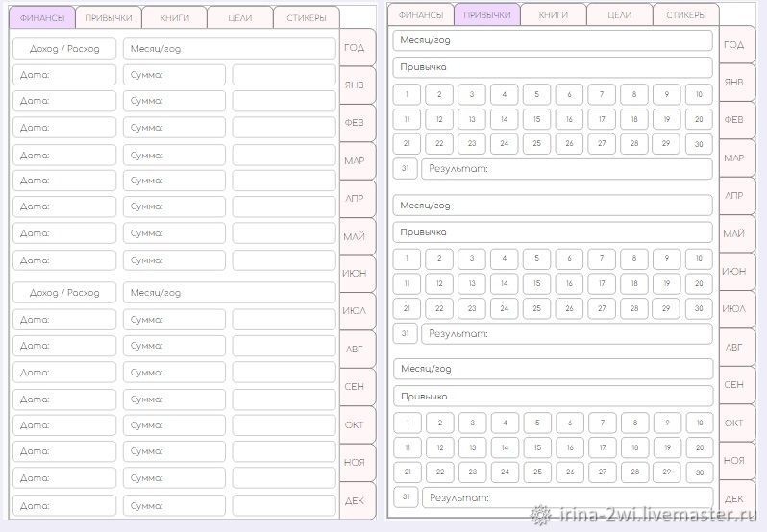Click the first Месяц/год field on finance page

pyautogui.click(x=230, y=49)
